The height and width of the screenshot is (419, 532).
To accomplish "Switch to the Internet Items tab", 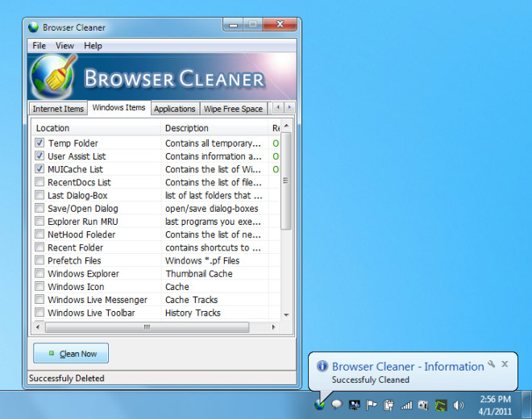I will tap(58, 109).
